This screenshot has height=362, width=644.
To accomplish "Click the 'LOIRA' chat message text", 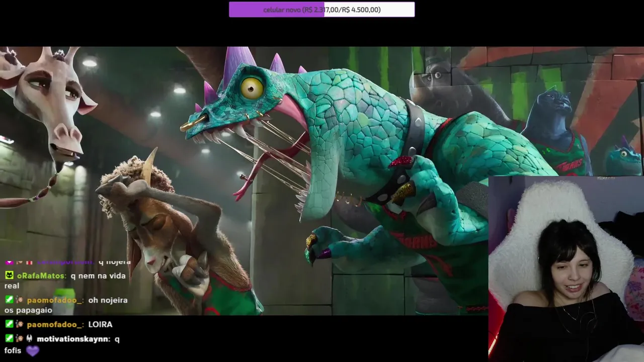I will (x=100, y=325).
